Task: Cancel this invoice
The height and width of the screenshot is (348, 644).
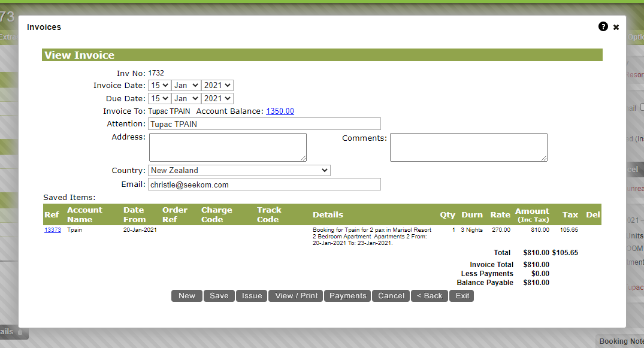Action: [391, 295]
